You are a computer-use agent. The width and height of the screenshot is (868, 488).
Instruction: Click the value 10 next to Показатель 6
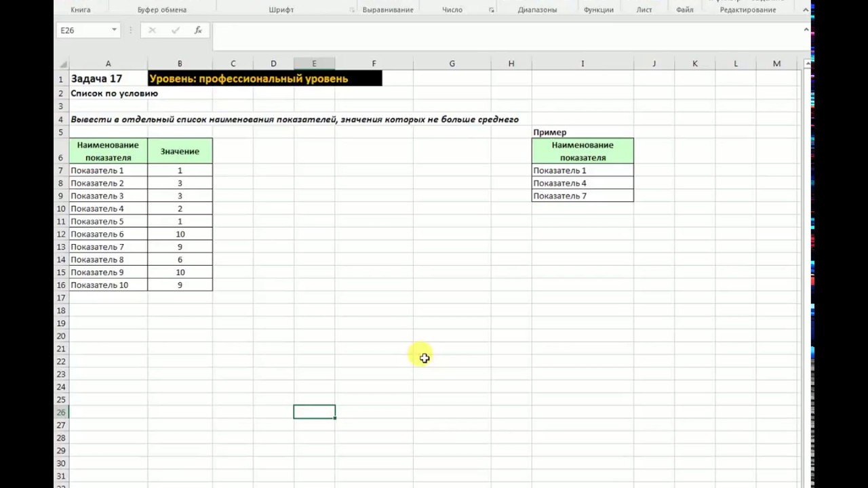[x=180, y=234]
